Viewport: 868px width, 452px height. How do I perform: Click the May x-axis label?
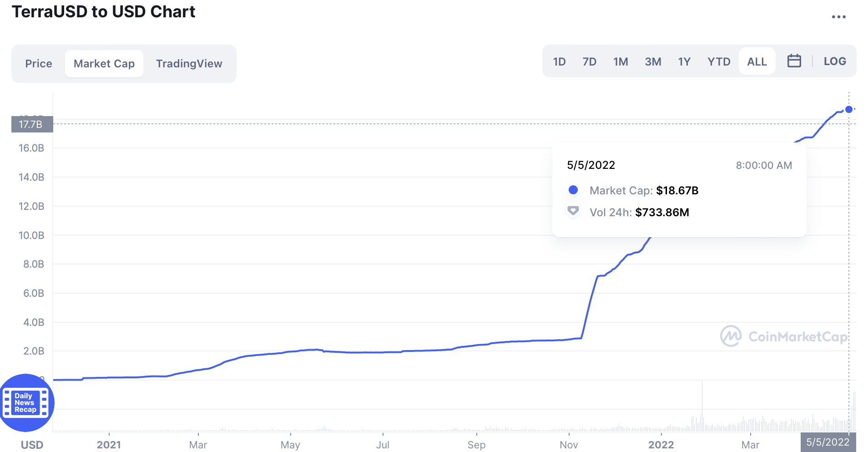[x=290, y=445]
